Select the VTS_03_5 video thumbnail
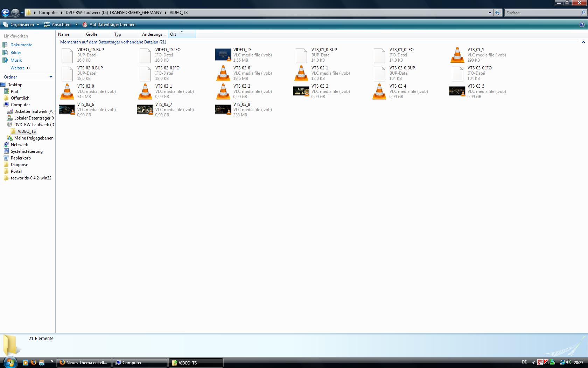This screenshot has width=588, height=368. tap(457, 91)
